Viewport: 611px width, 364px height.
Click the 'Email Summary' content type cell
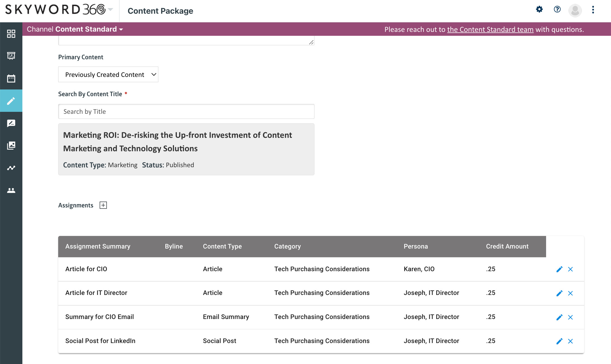(226, 317)
